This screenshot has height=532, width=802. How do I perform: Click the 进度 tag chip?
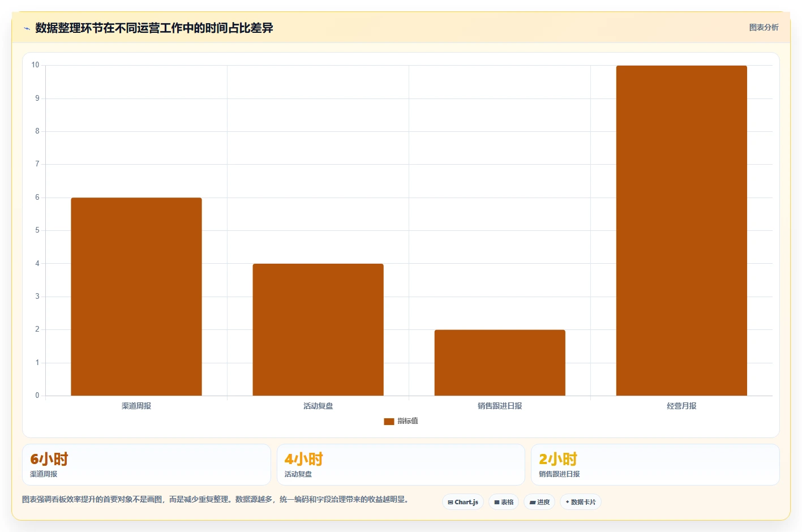pyautogui.click(x=539, y=502)
